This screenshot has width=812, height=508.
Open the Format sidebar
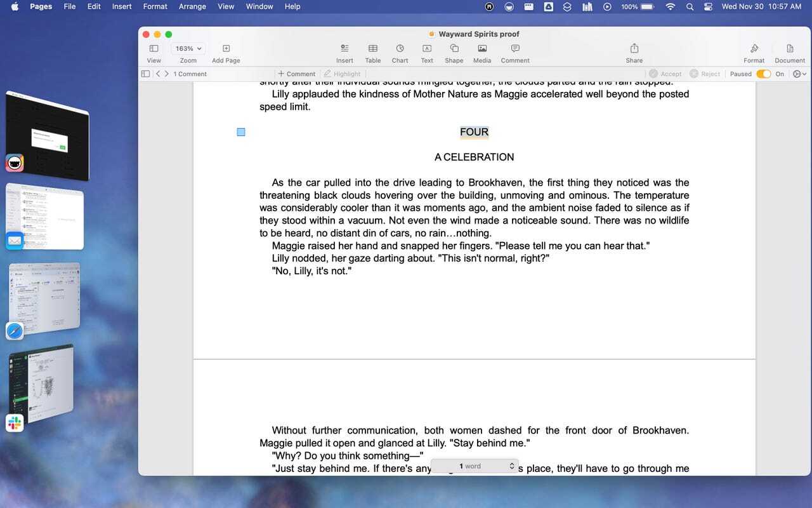point(754,53)
